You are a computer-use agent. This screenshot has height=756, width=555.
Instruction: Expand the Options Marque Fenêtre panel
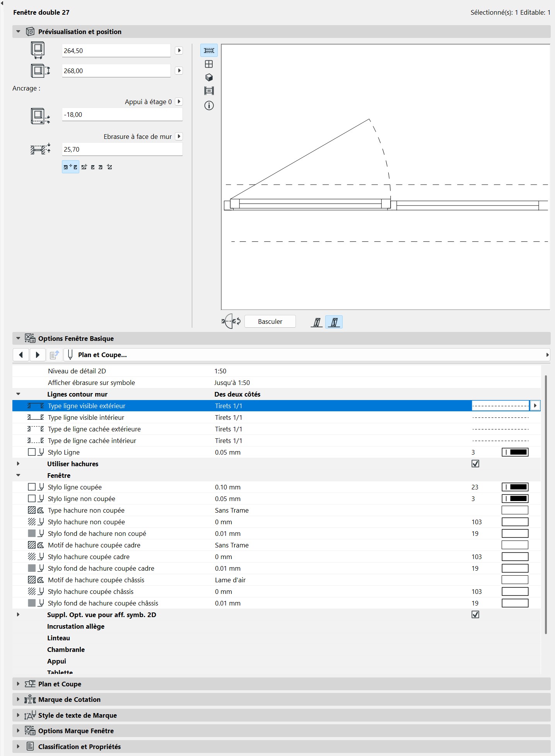18,730
